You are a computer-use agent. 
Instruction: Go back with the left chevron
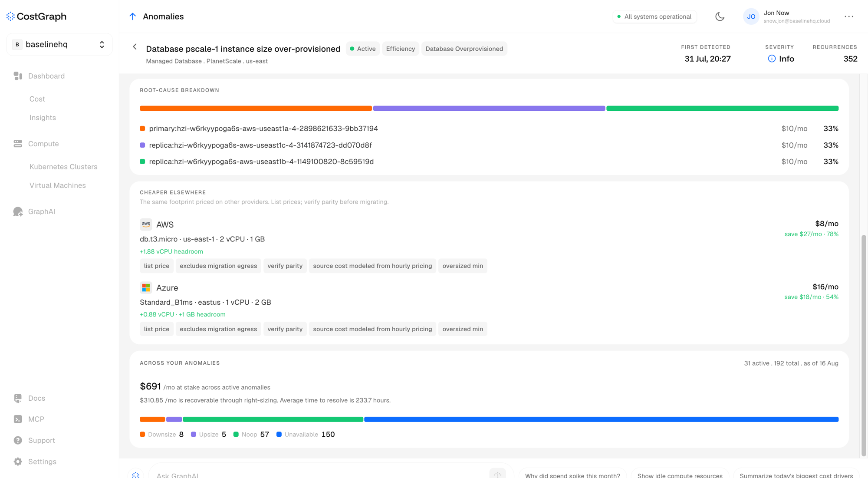[x=135, y=47]
